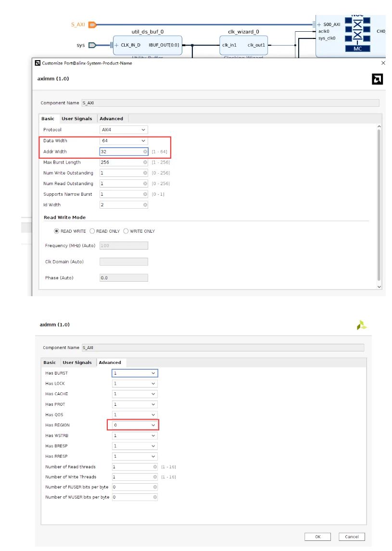Open the Has LOCK dropdown
Viewport: 392px width, 551px height.
pyautogui.click(x=135, y=383)
